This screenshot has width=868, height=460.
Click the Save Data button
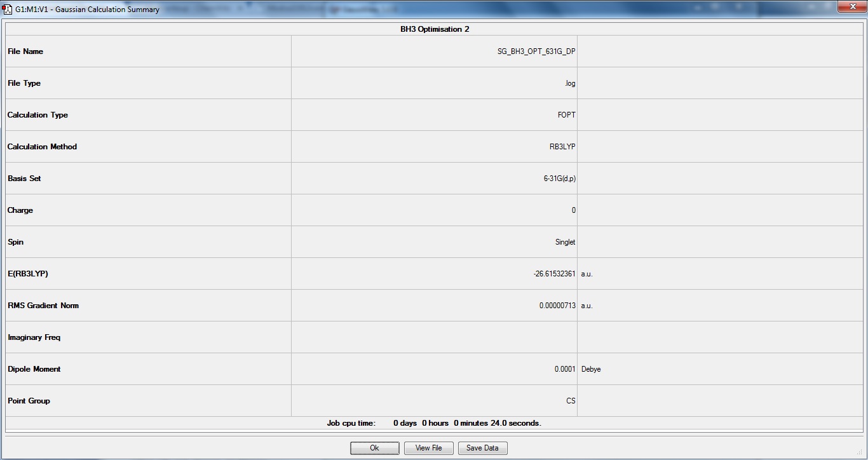[x=482, y=448]
